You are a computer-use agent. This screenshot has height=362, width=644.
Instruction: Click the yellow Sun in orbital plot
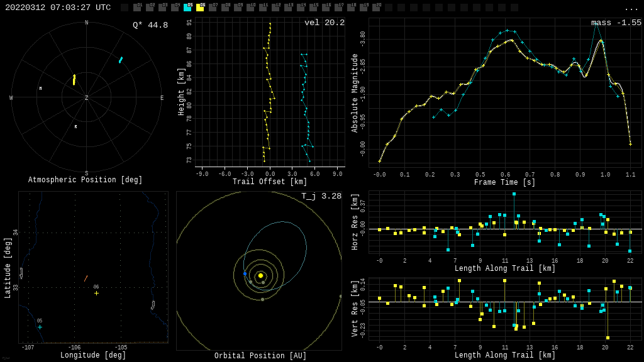click(260, 275)
